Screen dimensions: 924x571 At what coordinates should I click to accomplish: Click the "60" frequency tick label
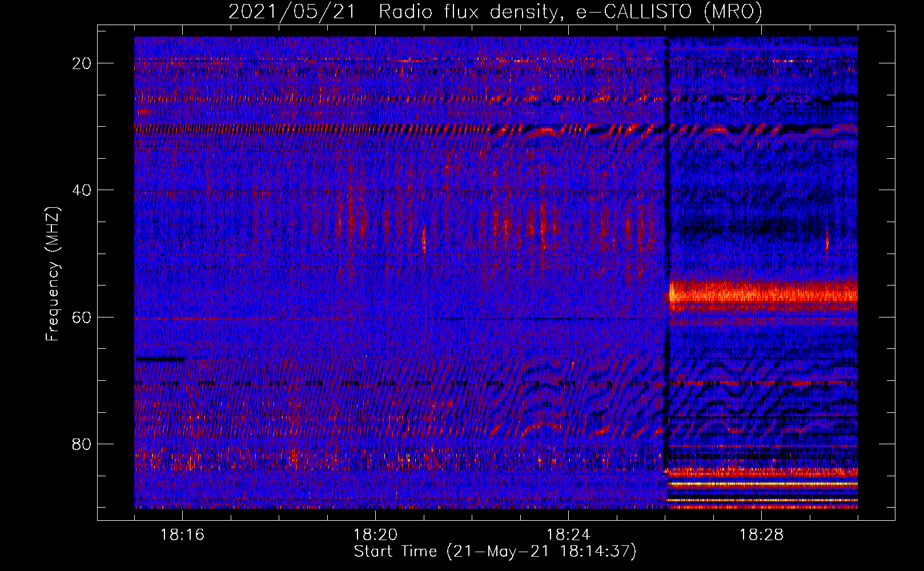click(82, 317)
